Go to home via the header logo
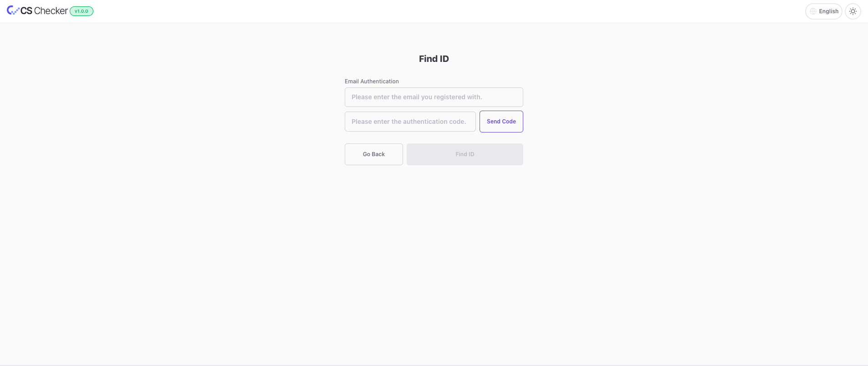This screenshot has width=868, height=366. [37, 11]
